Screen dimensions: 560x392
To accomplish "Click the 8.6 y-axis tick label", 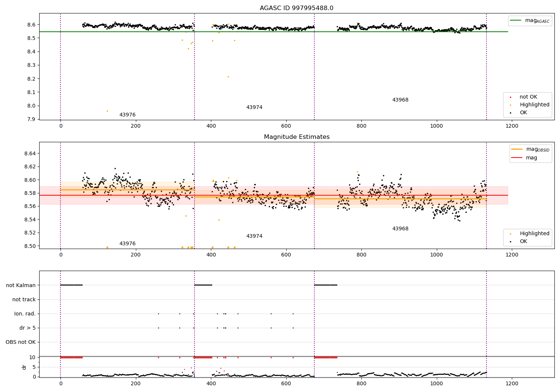I will point(31,25).
